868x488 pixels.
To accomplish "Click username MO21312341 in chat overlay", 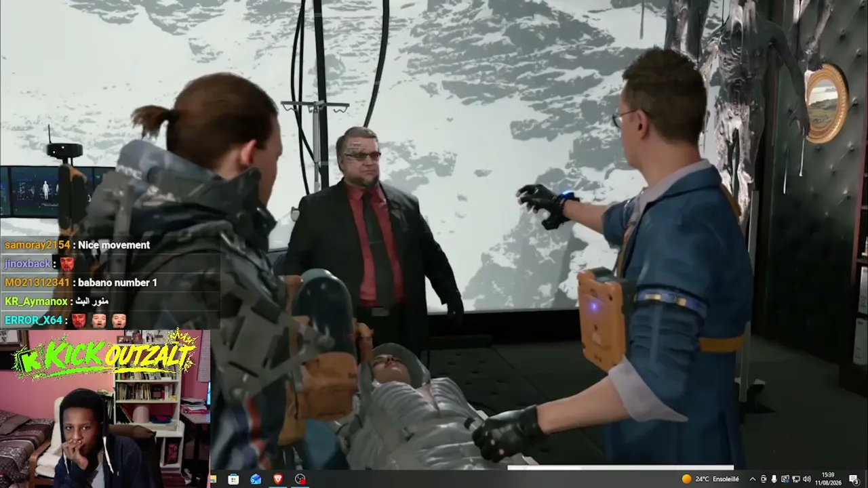I will 37,283.
